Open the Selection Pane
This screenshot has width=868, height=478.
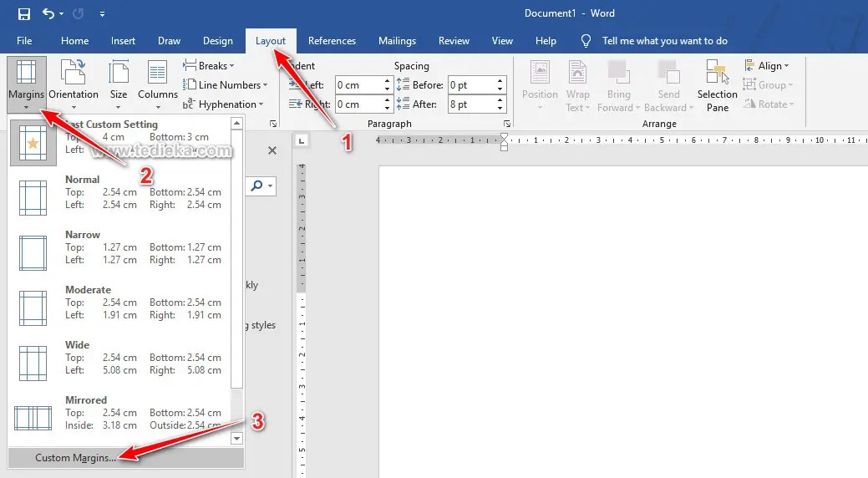pyautogui.click(x=718, y=85)
